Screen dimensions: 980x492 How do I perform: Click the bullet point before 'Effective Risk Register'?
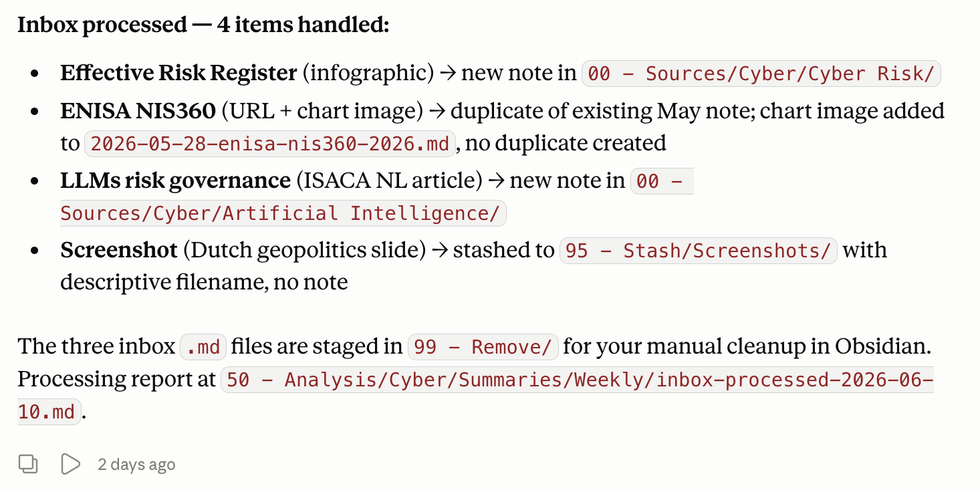click(x=35, y=74)
